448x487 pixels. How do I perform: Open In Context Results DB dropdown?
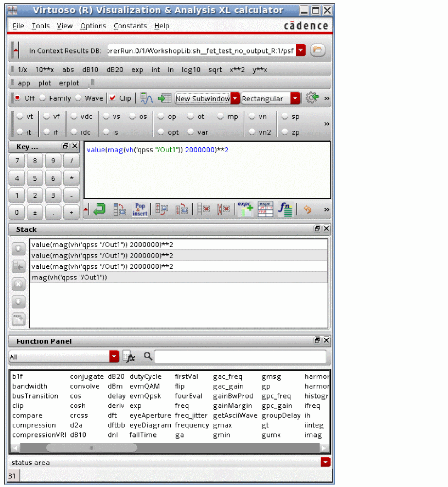click(301, 51)
